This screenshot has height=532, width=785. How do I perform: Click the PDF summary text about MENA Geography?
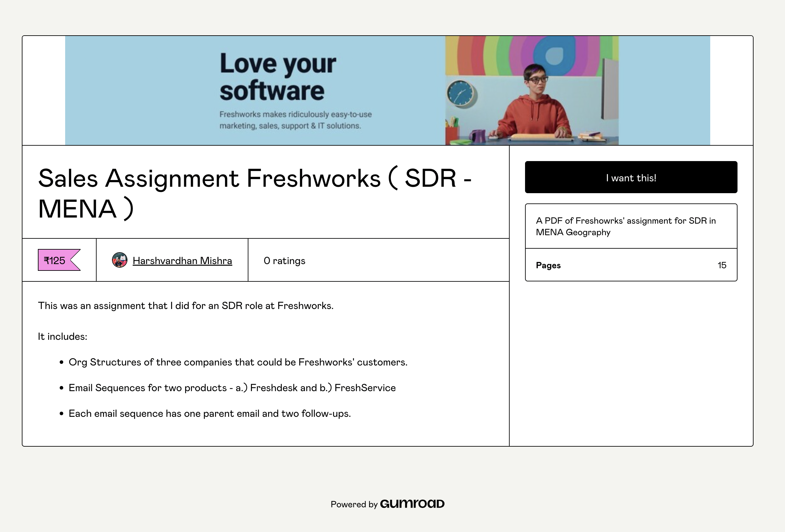coord(625,226)
